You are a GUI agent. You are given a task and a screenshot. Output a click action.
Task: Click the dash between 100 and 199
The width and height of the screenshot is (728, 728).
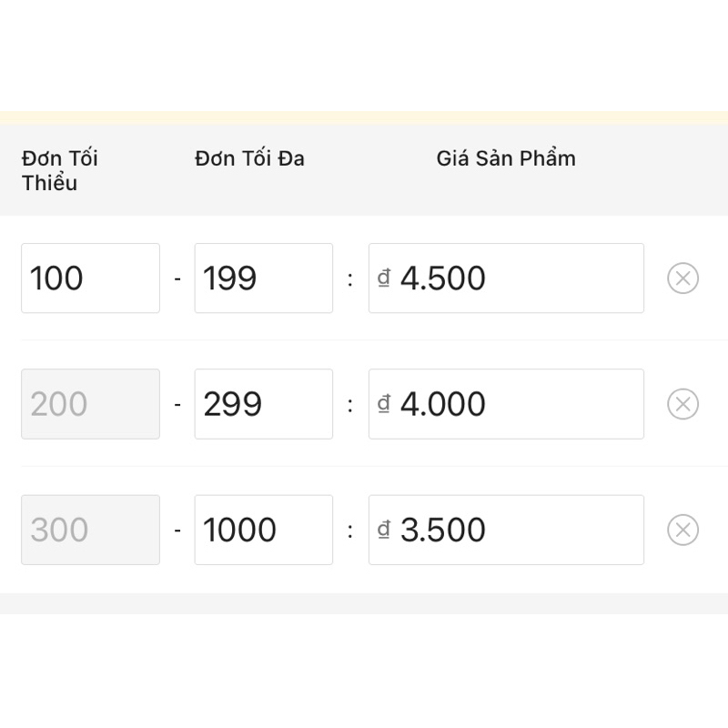[177, 278]
